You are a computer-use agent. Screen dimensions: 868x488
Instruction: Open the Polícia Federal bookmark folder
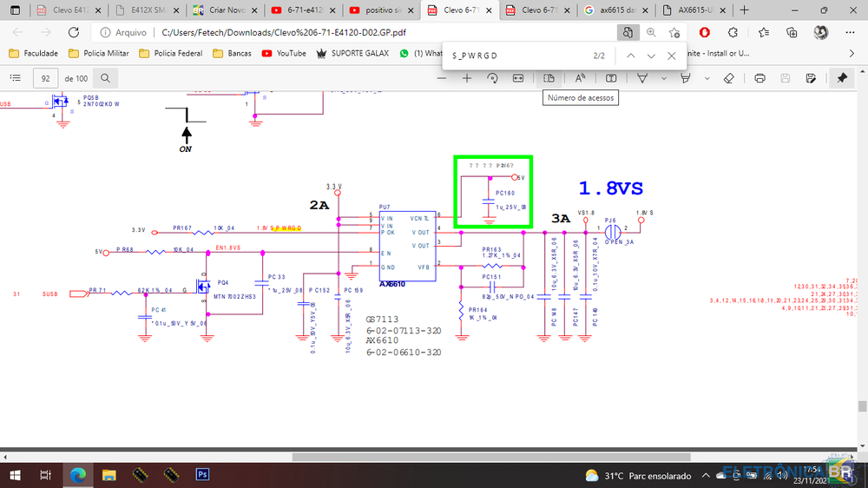(172, 53)
